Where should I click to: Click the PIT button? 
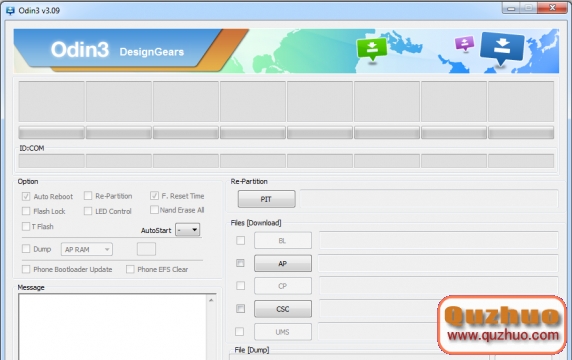pos(267,199)
